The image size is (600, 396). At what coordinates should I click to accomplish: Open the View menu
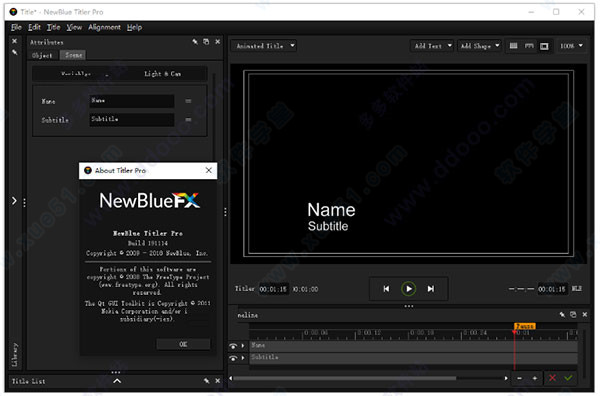[74, 27]
